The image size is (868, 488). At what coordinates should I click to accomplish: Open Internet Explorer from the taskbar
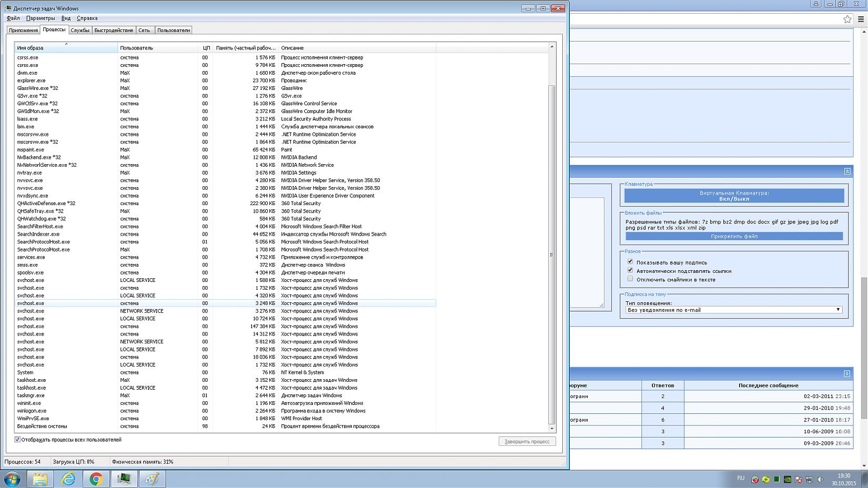tap(68, 479)
